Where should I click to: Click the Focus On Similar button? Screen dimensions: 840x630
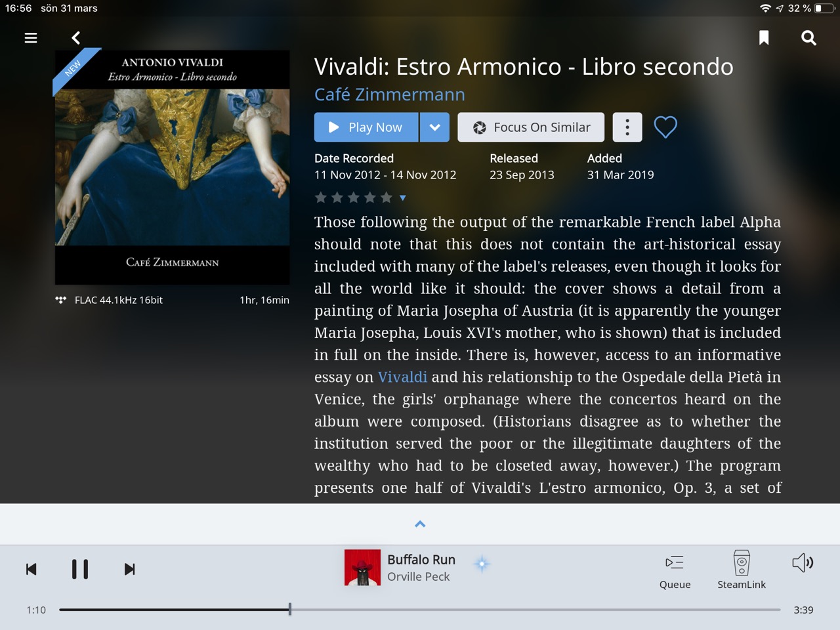[531, 127]
